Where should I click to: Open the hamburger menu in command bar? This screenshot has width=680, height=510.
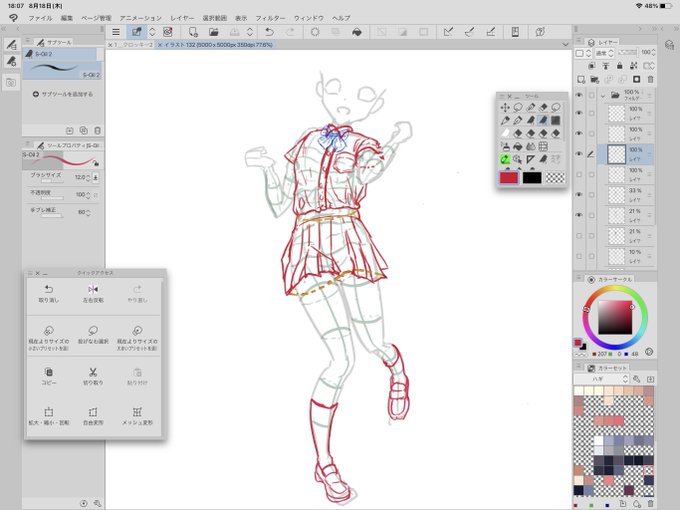(x=116, y=32)
